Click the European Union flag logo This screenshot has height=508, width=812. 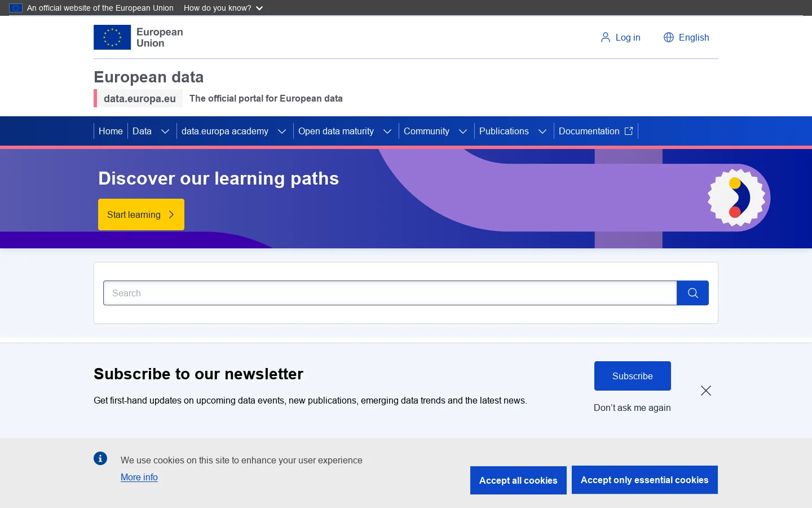point(112,37)
